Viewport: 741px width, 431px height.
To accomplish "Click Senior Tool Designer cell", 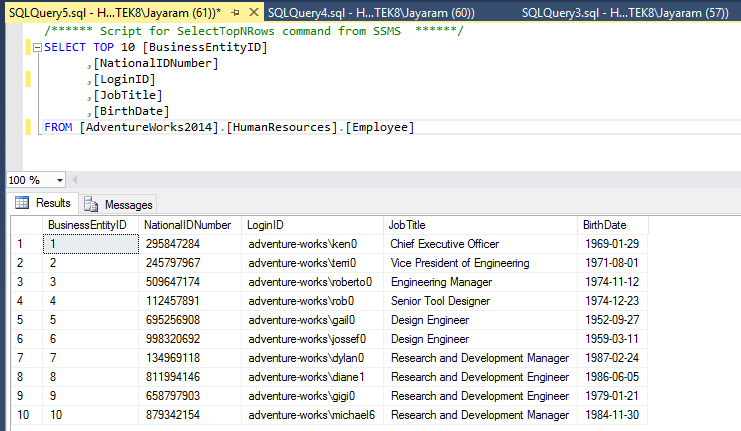I will (x=480, y=301).
